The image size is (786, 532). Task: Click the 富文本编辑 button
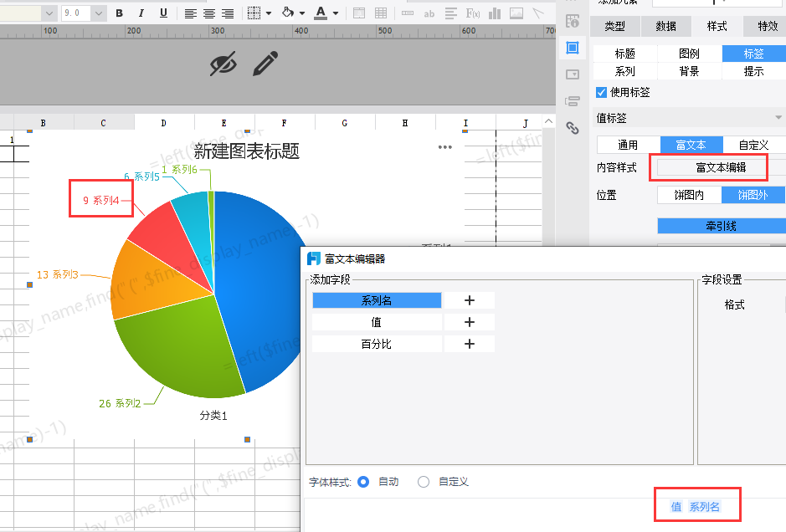point(722,168)
